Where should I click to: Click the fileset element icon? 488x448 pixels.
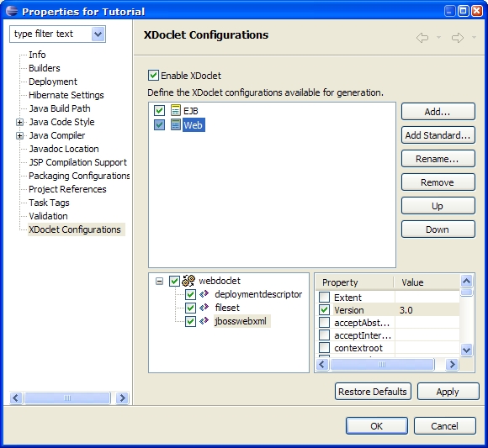[x=204, y=308]
